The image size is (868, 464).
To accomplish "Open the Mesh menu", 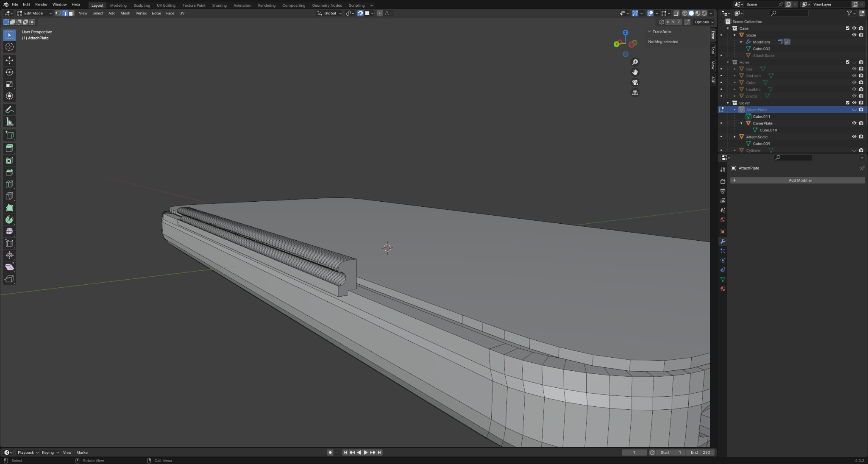I will pyautogui.click(x=125, y=13).
